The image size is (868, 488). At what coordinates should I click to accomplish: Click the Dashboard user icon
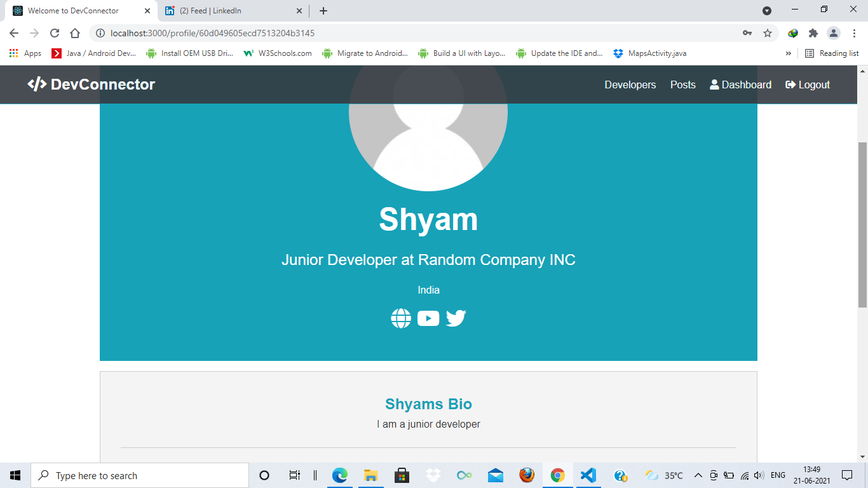click(x=714, y=84)
